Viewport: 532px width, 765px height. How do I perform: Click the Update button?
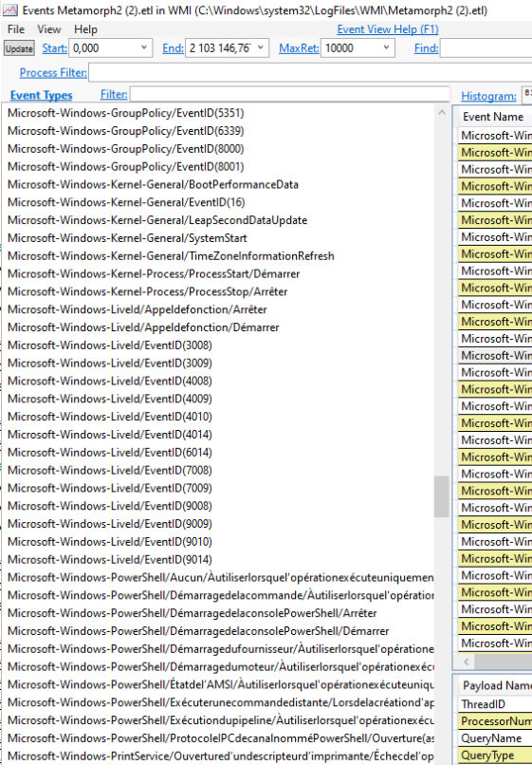(20, 48)
